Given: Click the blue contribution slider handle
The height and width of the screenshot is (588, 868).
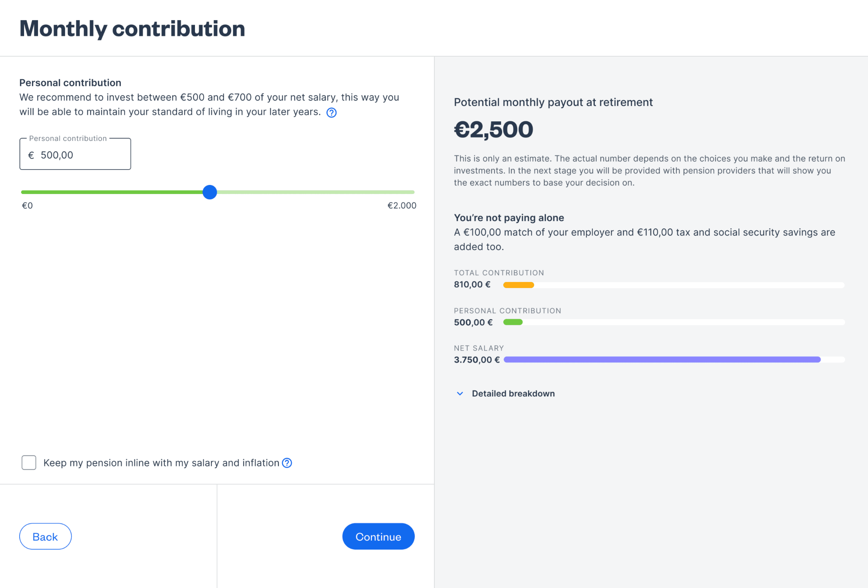Looking at the screenshot, I should coord(210,192).
